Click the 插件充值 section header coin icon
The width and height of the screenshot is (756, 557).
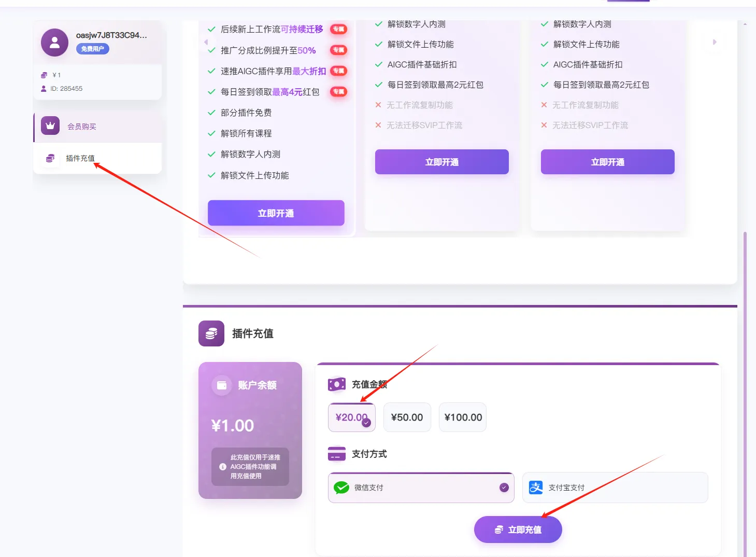tap(211, 333)
